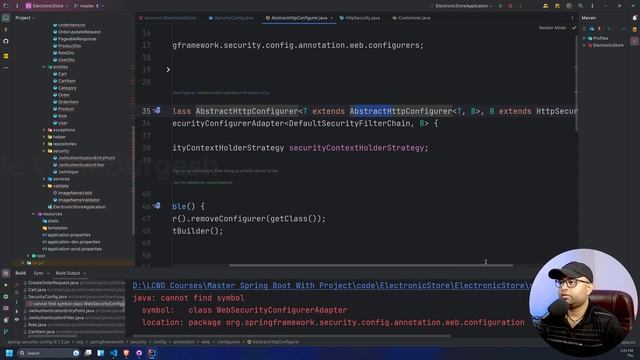Screen dimensions: 640x360
Task: Click the Maven panel title
Action: tap(589, 18)
